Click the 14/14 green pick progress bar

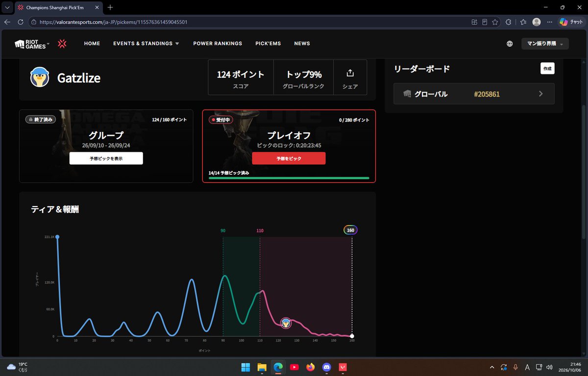pyautogui.click(x=289, y=178)
